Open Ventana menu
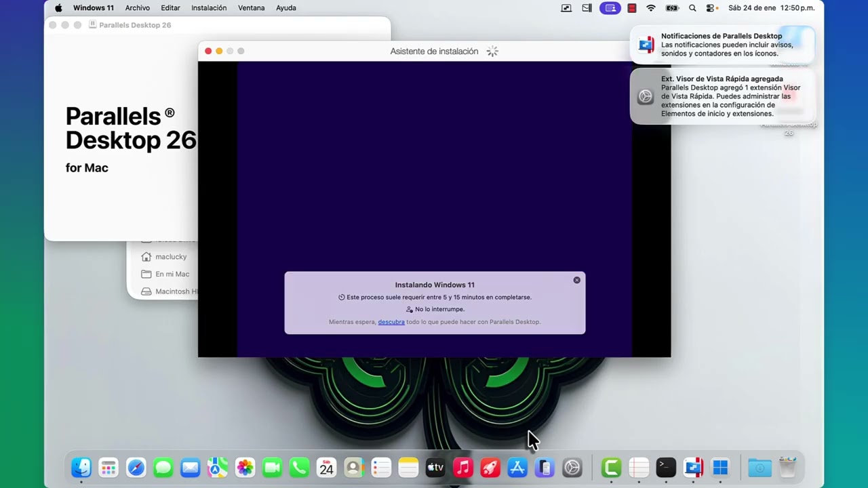This screenshot has height=488, width=868. (251, 8)
